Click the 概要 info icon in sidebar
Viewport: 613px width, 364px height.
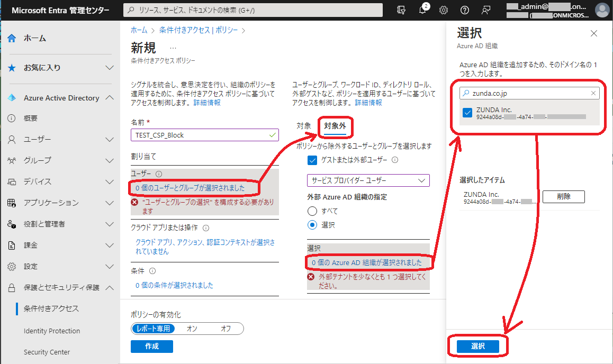pyautogui.click(x=12, y=119)
